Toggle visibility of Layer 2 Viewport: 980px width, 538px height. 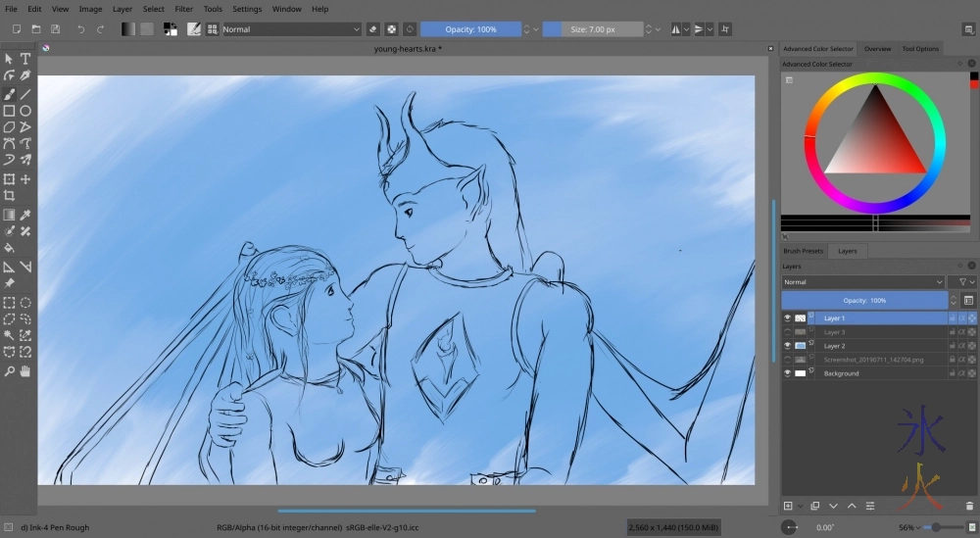pyautogui.click(x=787, y=346)
